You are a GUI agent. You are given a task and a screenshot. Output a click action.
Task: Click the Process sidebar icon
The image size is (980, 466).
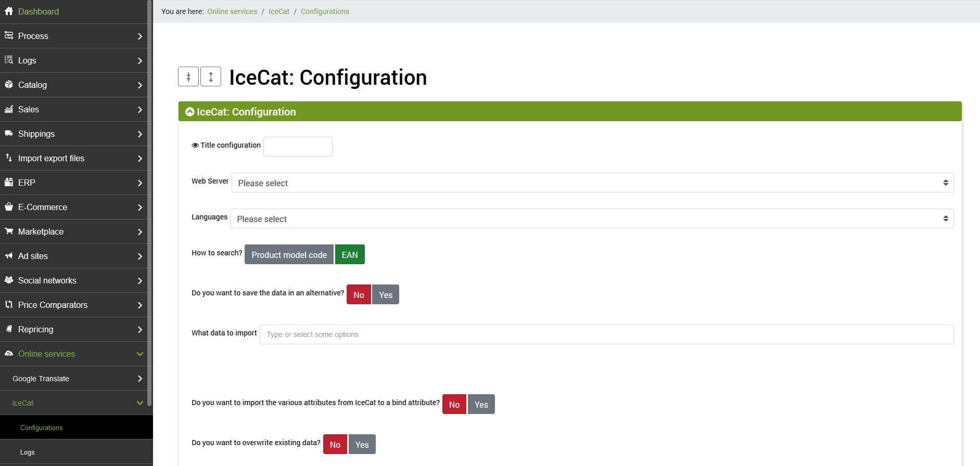pos(8,35)
